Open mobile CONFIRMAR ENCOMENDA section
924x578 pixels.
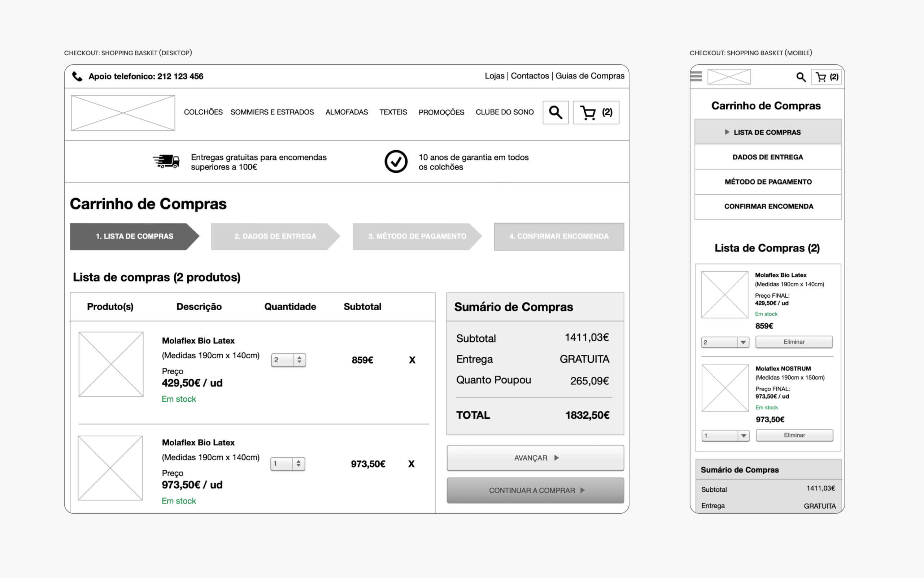click(768, 206)
